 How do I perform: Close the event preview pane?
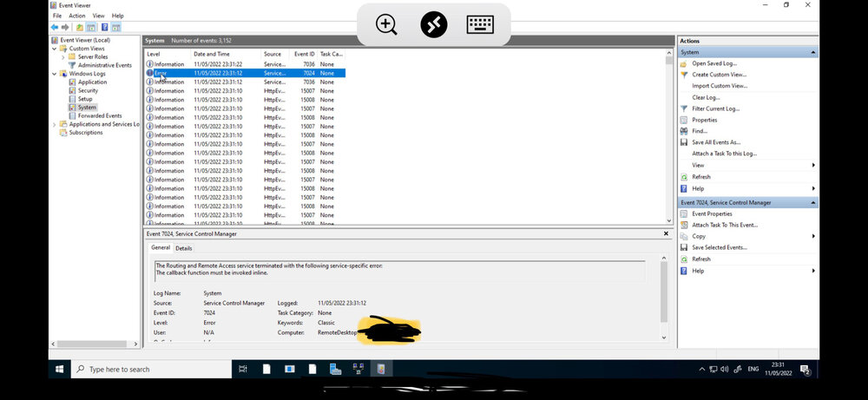pyautogui.click(x=666, y=233)
